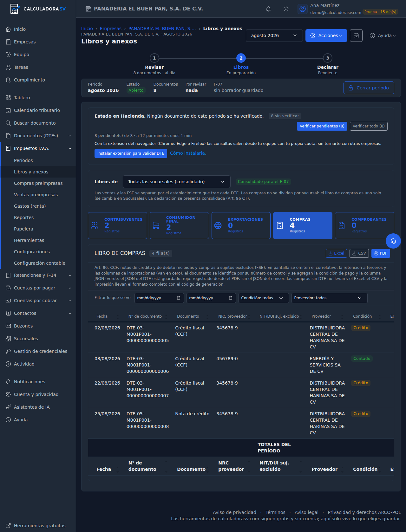Open Compras preimpresas in the sidebar
The image size is (406, 532).
coord(38,183)
